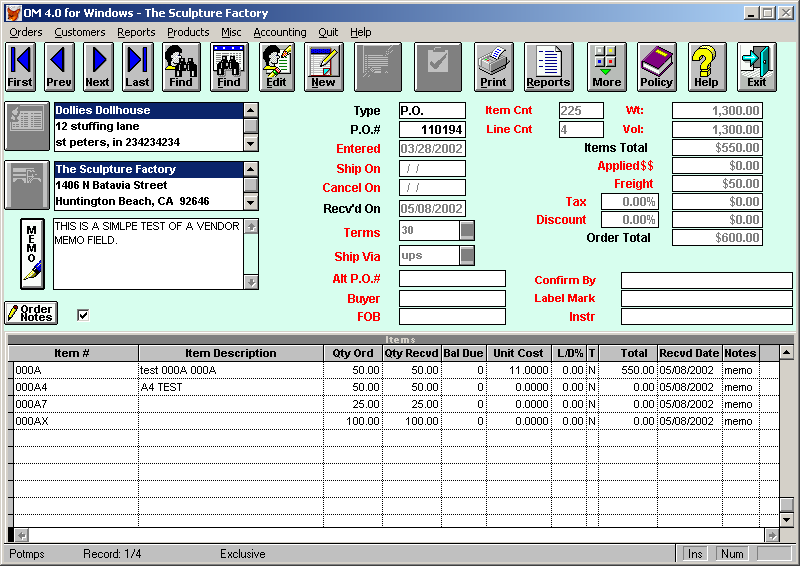Click the More toolbar icon
800x566 pixels.
[607, 67]
